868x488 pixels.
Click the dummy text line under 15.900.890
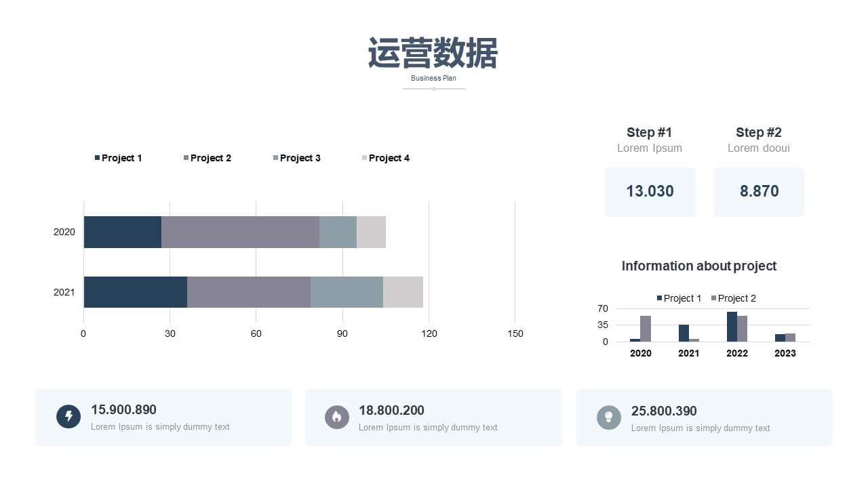click(x=160, y=427)
